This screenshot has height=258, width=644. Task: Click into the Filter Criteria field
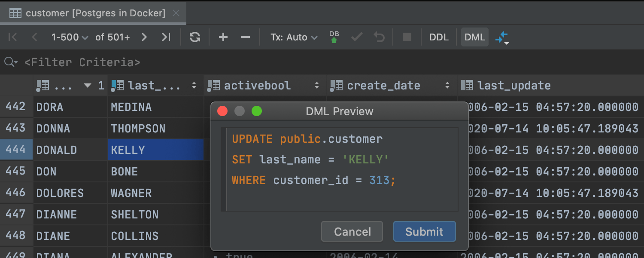172,62
